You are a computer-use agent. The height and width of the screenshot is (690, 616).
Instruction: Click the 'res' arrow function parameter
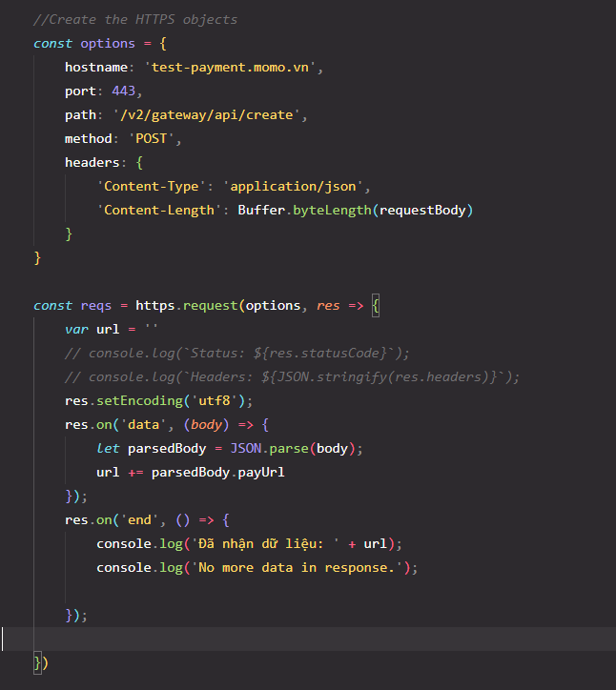(x=328, y=305)
